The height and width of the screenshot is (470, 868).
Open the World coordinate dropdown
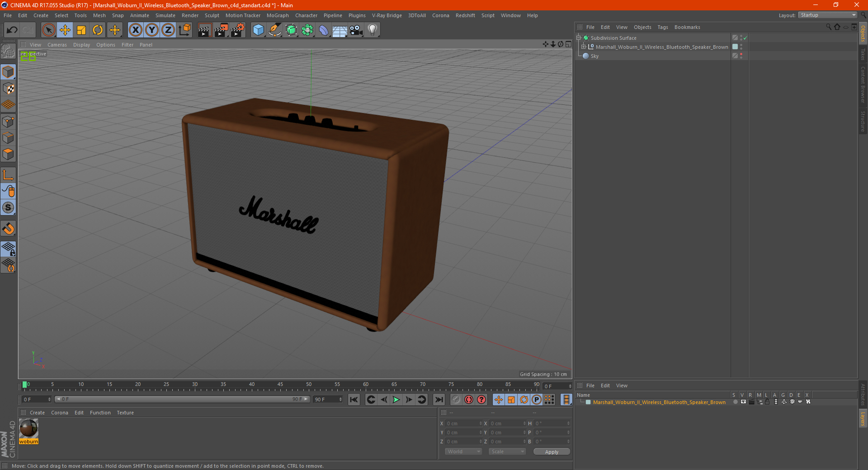(x=463, y=451)
